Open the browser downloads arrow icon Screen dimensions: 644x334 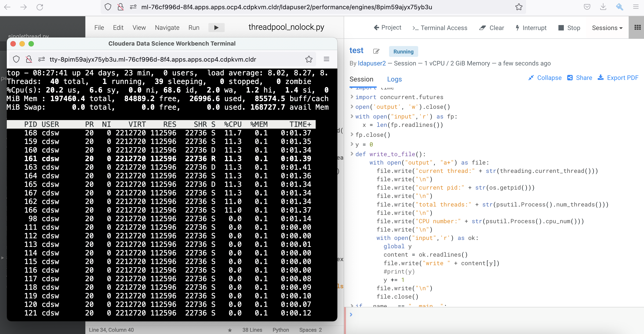pos(603,7)
